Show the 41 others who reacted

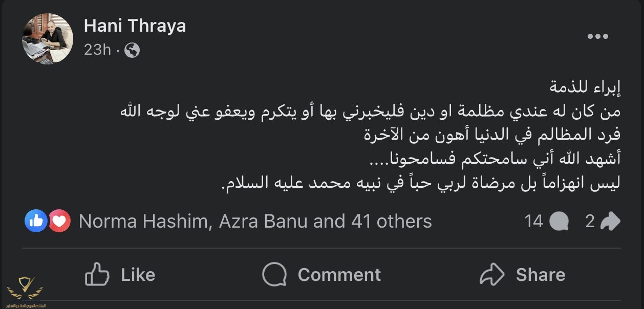pos(392,222)
